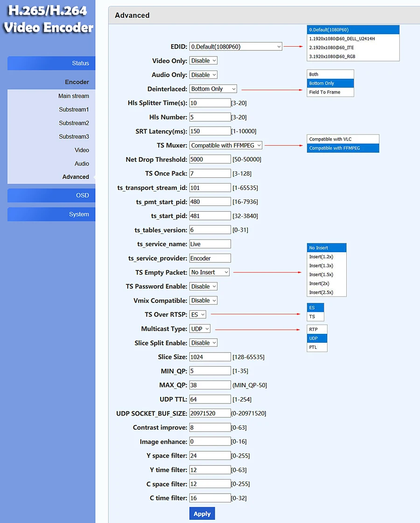
Task: Choose Both deinterlace option
Action: 330,74
